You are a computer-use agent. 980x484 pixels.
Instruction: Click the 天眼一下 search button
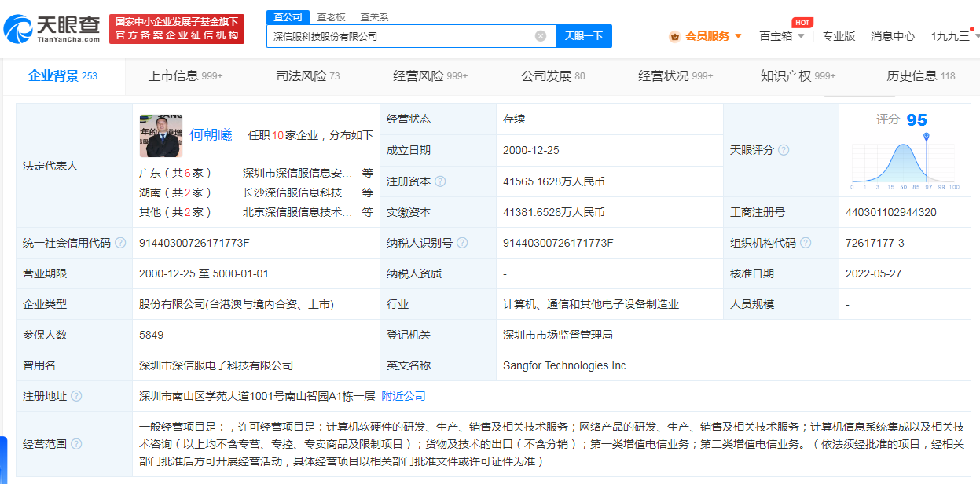click(584, 36)
